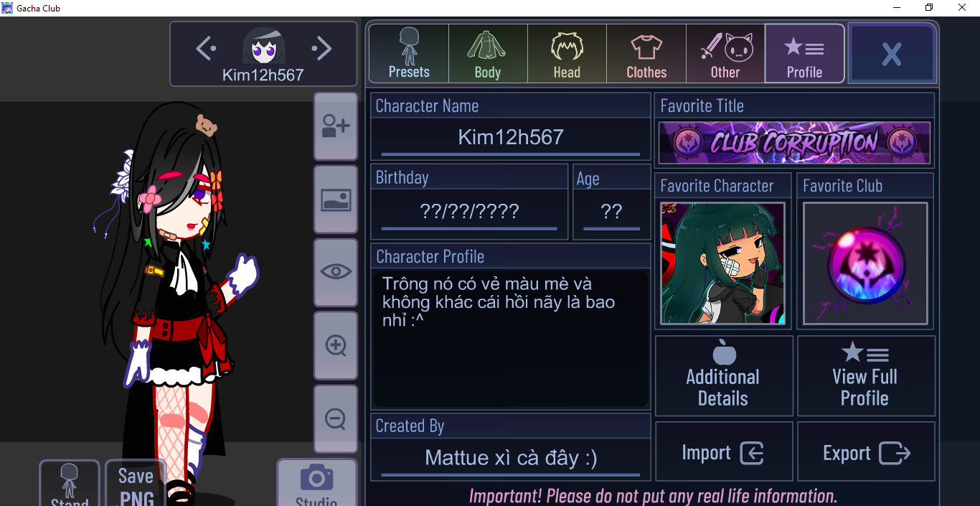980x506 pixels.
Task: Click the add character icon
Action: pos(335,126)
